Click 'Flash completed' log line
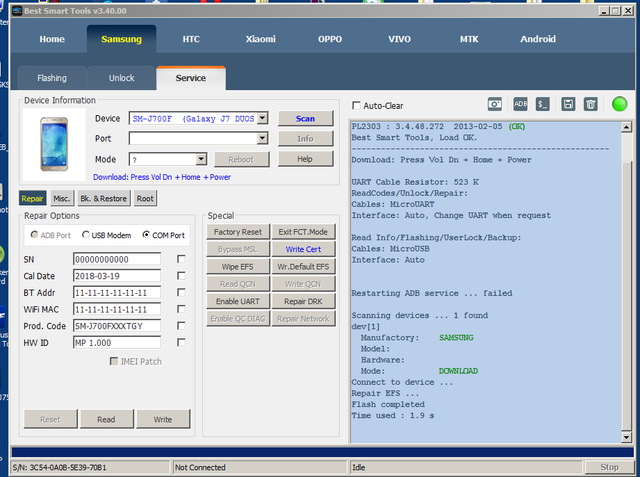Screen dimensions: 640x477 (388, 404)
